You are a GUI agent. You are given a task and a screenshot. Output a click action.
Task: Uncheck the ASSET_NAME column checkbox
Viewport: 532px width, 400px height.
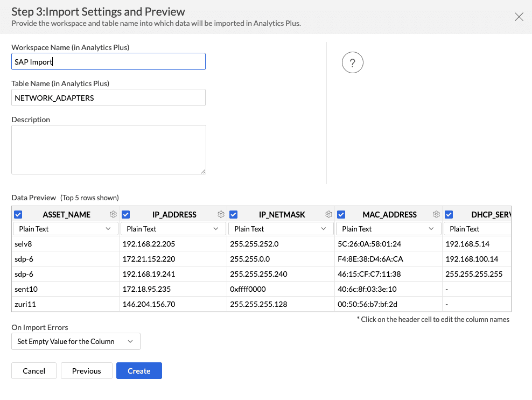pyautogui.click(x=18, y=214)
